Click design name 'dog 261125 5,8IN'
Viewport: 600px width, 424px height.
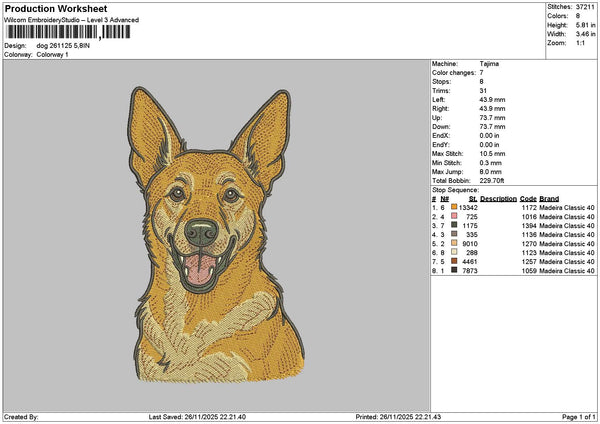point(63,46)
